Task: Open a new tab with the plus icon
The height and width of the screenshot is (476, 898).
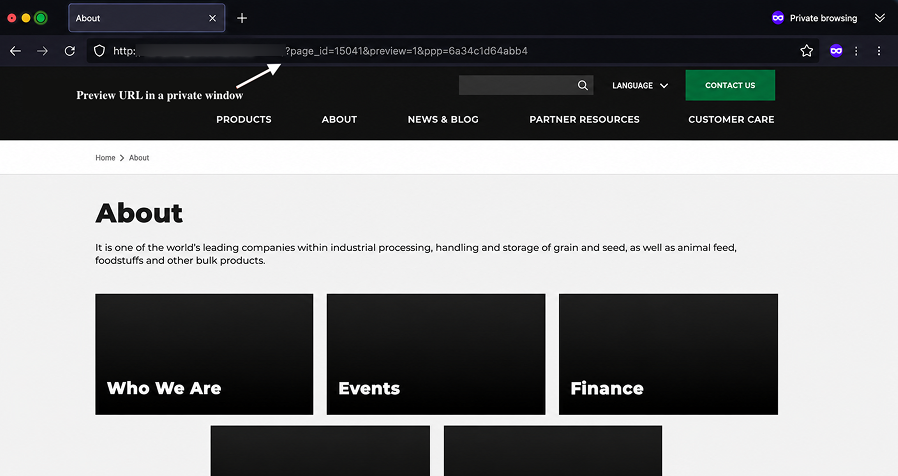Action: 242,18
